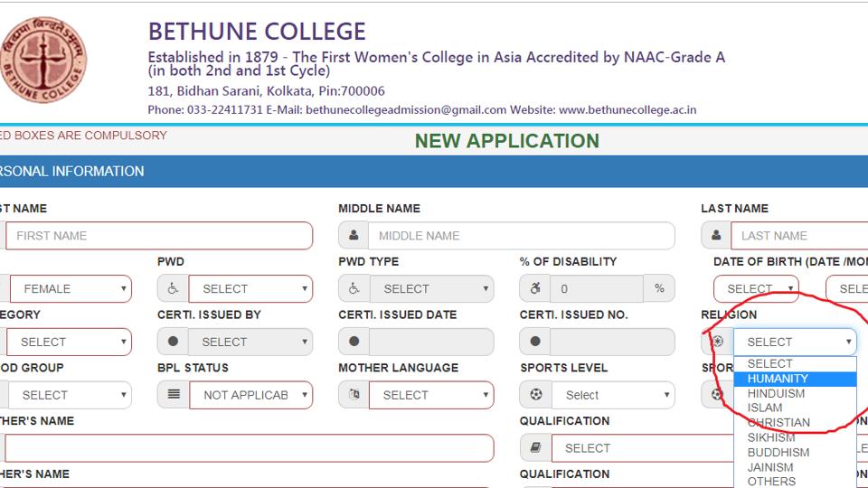This screenshot has width=868, height=488.
Task: Click the Middle Name input field
Action: (522, 236)
